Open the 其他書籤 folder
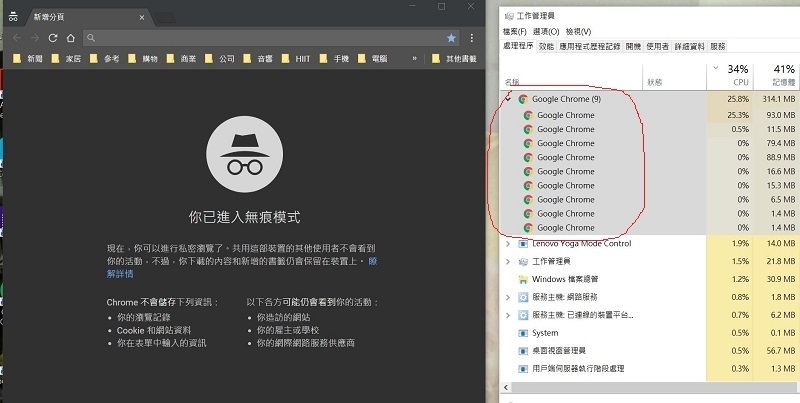Viewport: 800px width, 403px height. (x=454, y=59)
